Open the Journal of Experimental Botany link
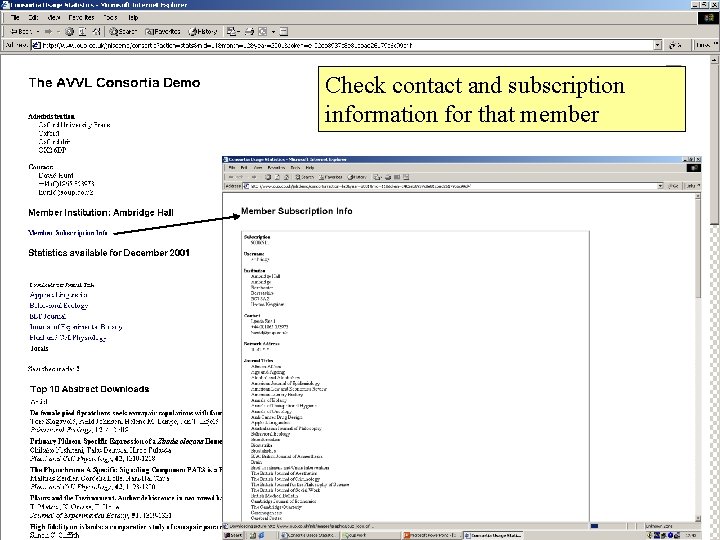Image resolution: width=720 pixels, height=540 pixels. (76, 327)
